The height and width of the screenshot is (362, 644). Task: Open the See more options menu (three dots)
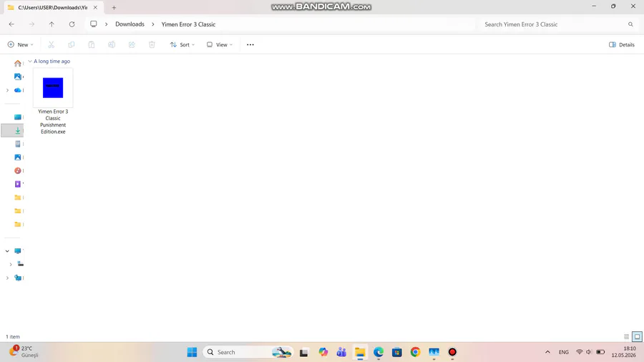pos(250,45)
